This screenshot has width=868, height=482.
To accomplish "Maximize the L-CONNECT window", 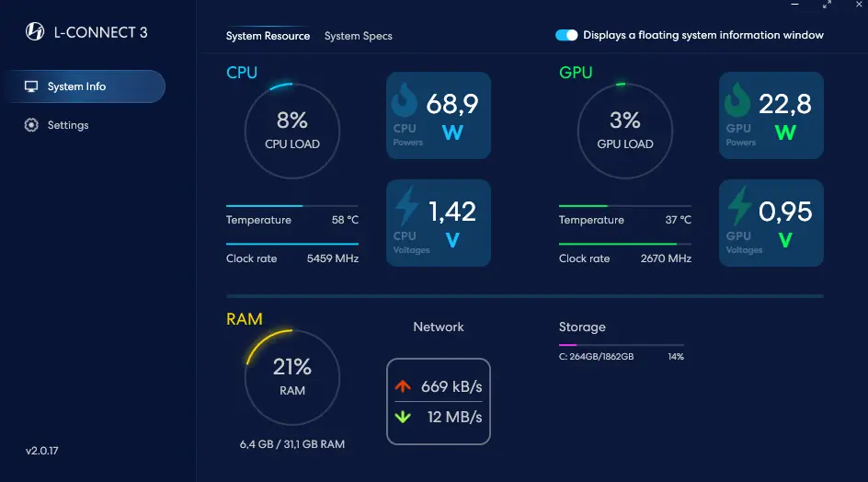I will coord(827,5).
